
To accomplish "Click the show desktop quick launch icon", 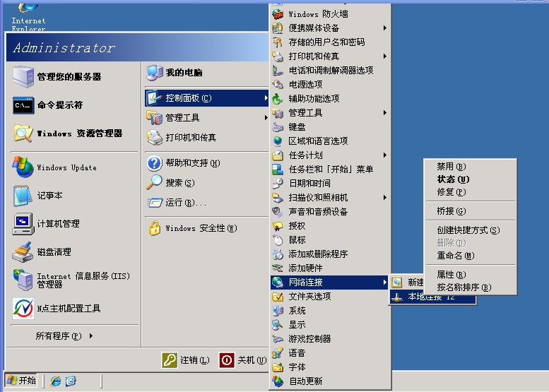I will click(71, 381).
